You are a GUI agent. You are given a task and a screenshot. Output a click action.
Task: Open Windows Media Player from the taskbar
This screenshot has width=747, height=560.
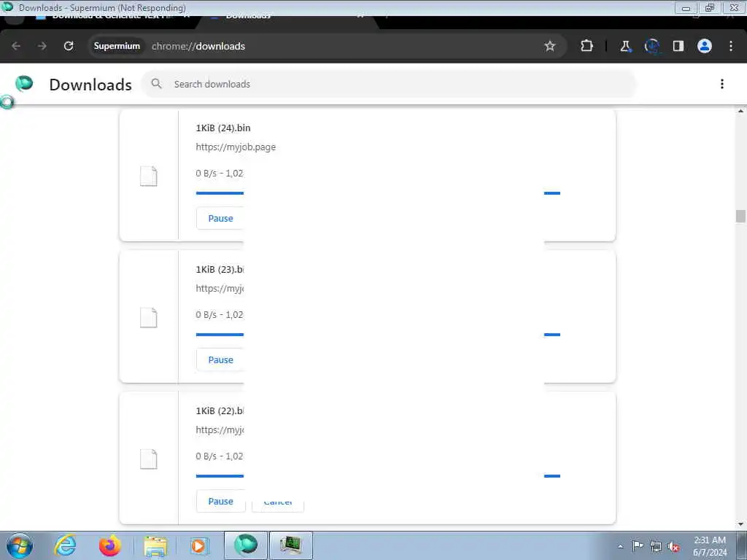point(198,545)
